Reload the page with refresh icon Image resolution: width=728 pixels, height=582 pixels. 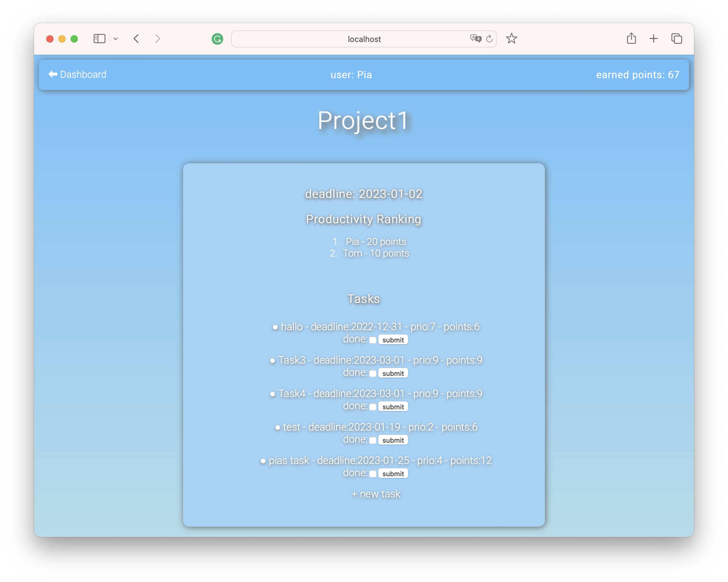pyautogui.click(x=489, y=39)
